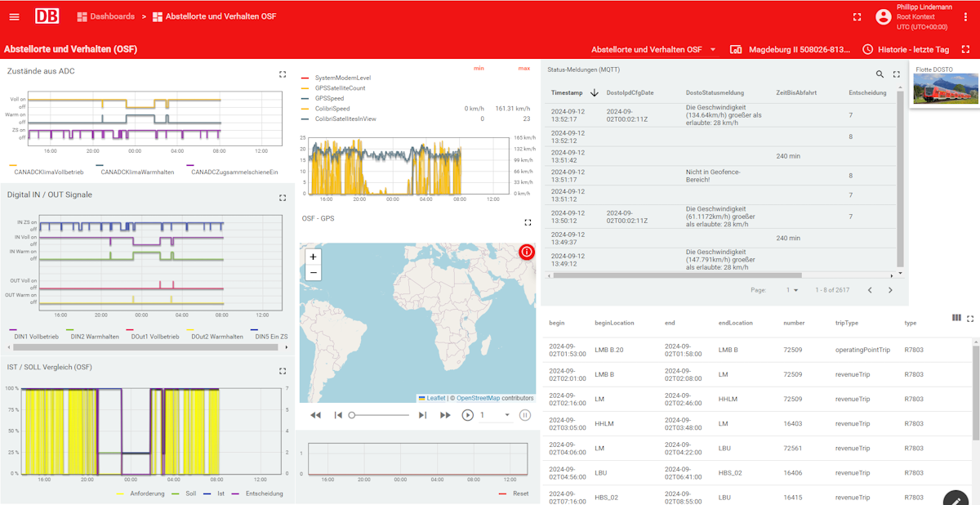
Task: Click the red info marker on map
Action: 527,252
